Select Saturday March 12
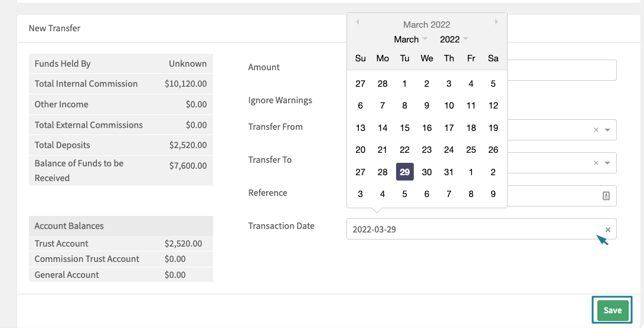 tap(493, 106)
